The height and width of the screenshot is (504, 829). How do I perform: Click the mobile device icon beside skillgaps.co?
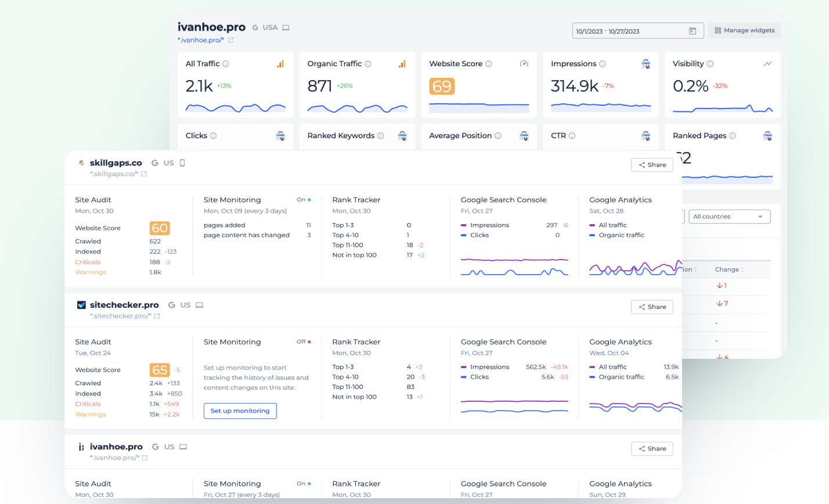(182, 163)
